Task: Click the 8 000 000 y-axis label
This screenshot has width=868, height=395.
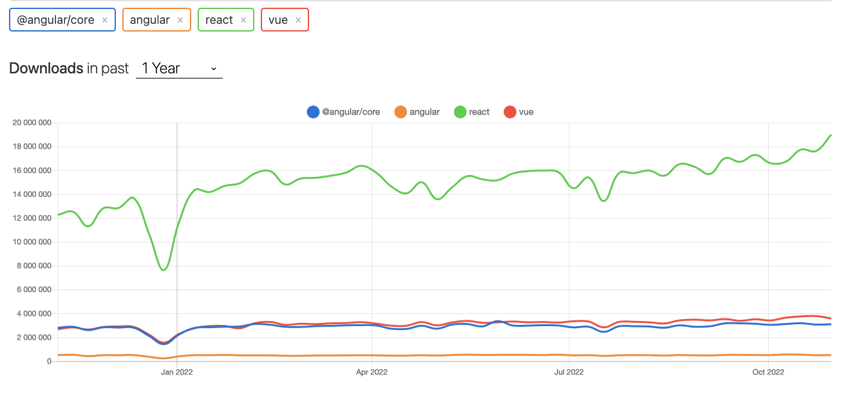Action: click(33, 266)
